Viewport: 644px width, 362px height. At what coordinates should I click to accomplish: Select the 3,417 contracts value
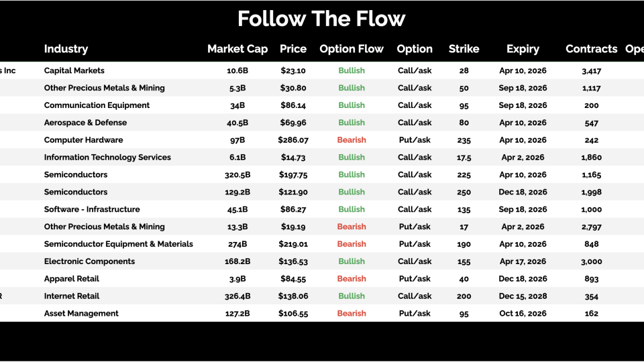click(591, 70)
